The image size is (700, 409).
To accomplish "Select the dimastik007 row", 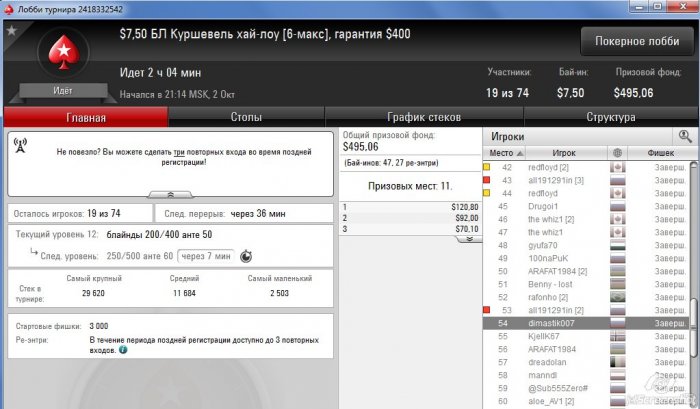I will (x=586, y=323).
